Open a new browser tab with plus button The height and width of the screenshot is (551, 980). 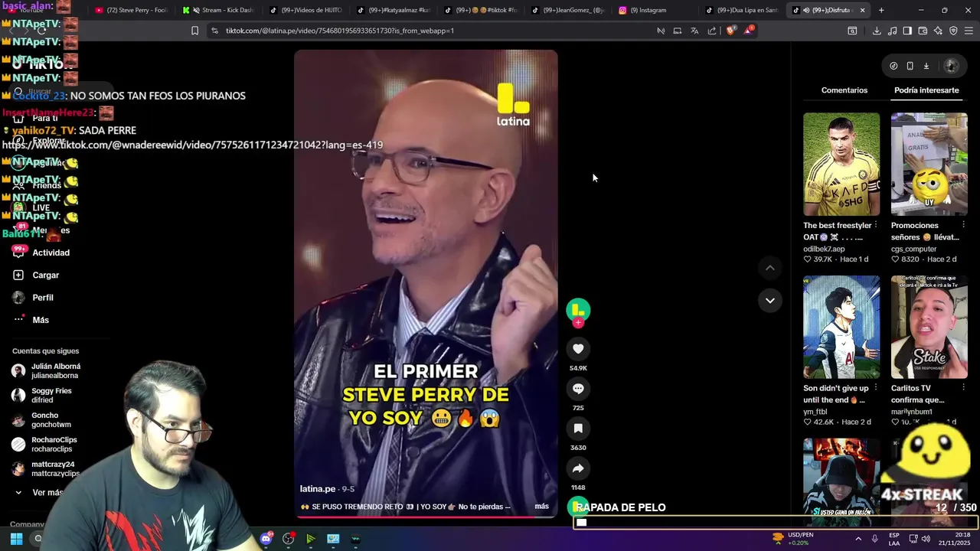(881, 10)
